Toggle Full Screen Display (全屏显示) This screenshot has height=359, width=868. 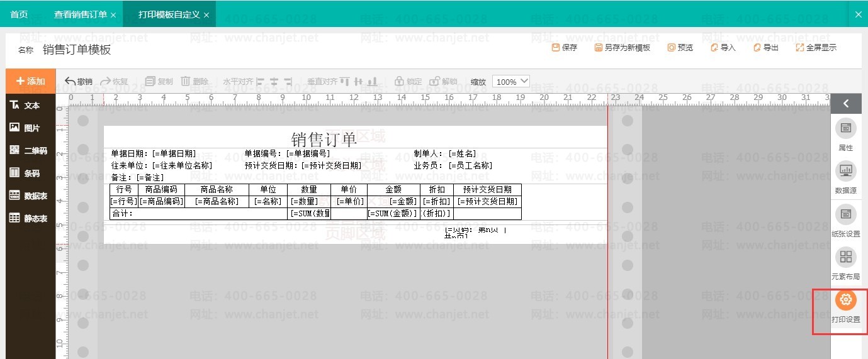(x=816, y=48)
